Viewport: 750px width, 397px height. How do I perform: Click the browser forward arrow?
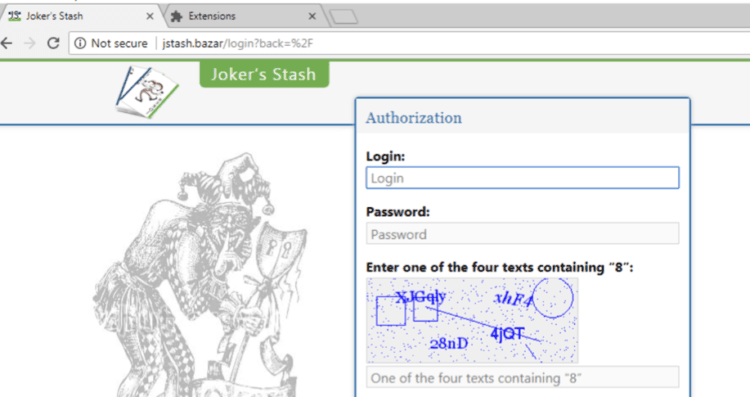(30, 44)
